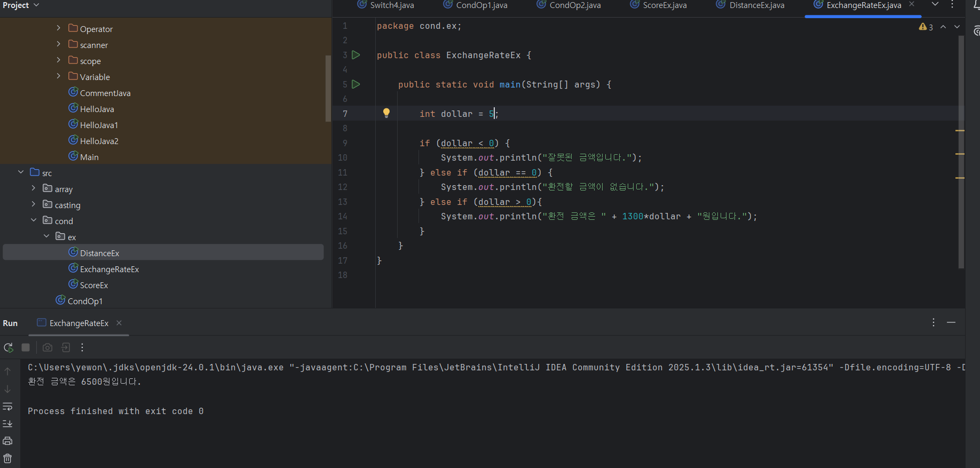Toggle soft-wrap in console
The image size is (980, 468).
(x=7, y=407)
